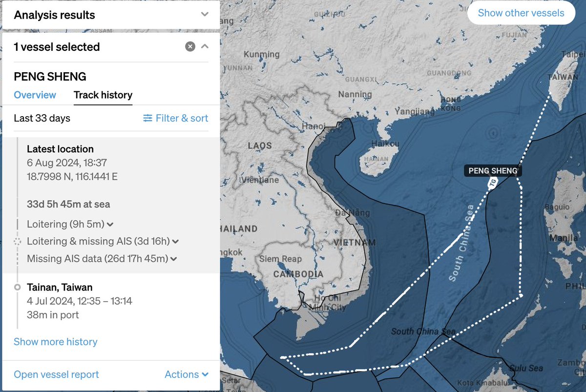The height and width of the screenshot is (392, 586).
Task: Click 33d 5h 45m at sea text
Action: (x=68, y=204)
